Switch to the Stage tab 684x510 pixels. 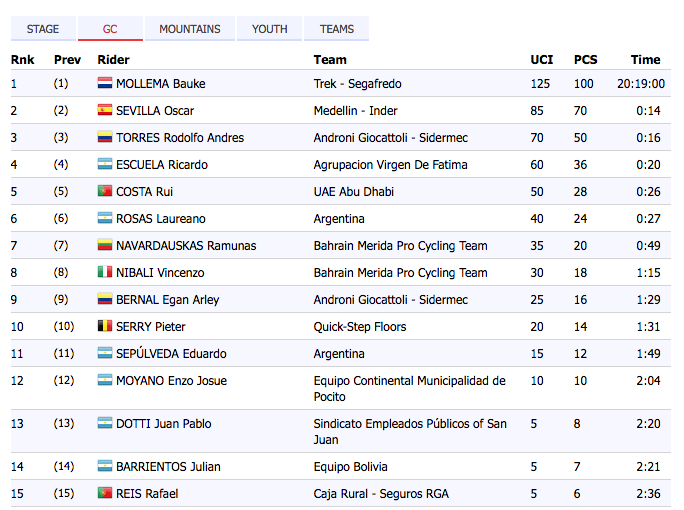43,29
